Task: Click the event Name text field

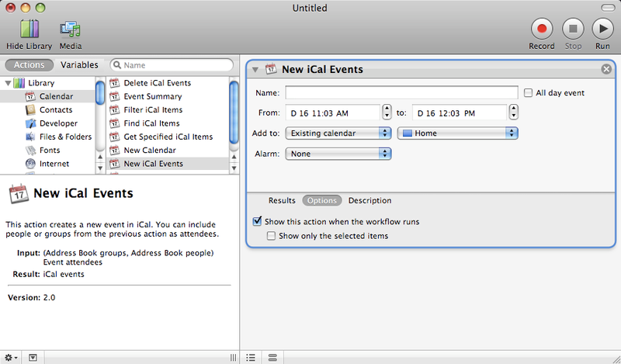Action: click(x=401, y=92)
